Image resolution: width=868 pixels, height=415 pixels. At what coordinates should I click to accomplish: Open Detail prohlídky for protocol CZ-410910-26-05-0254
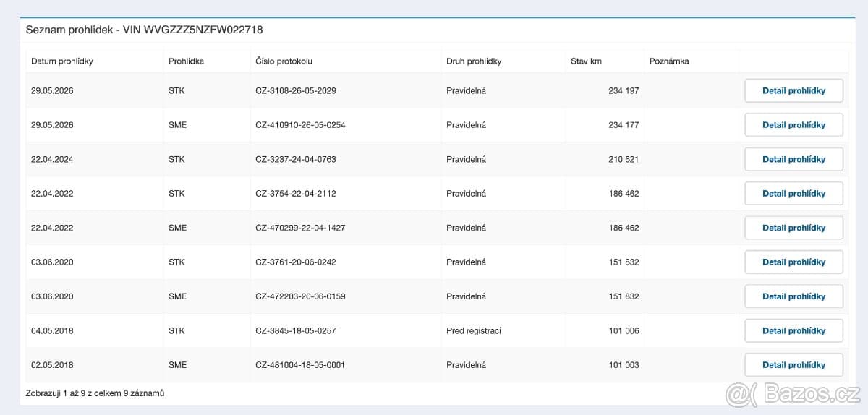793,125
